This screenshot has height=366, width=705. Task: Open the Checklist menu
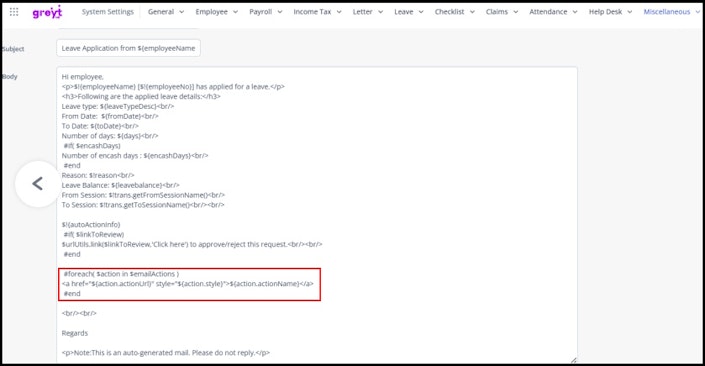click(449, 12)
